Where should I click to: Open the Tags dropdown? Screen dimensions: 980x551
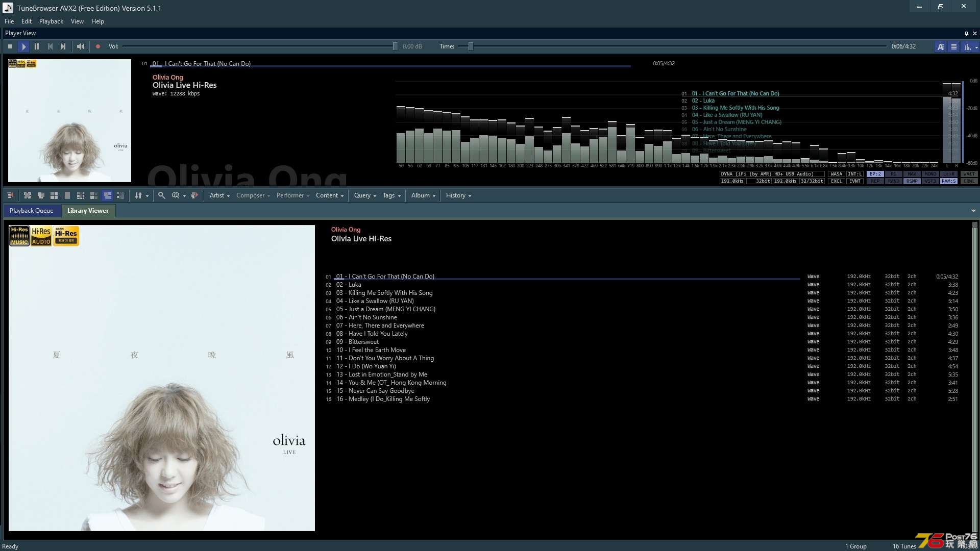(x=391, y=195)
